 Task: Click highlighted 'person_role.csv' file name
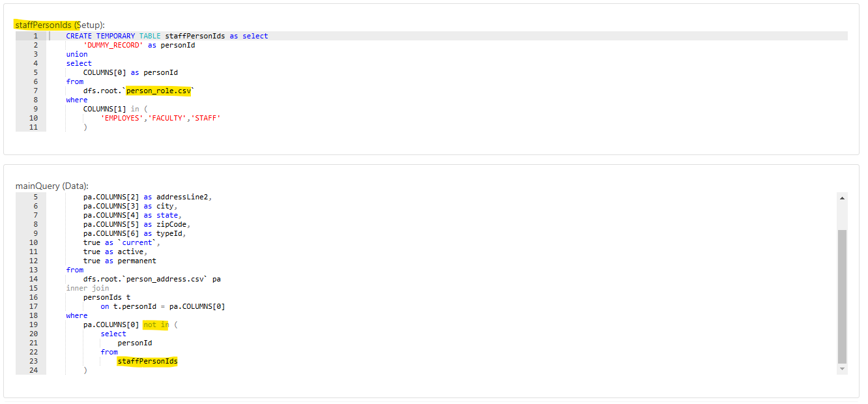(x=159, y=91)
